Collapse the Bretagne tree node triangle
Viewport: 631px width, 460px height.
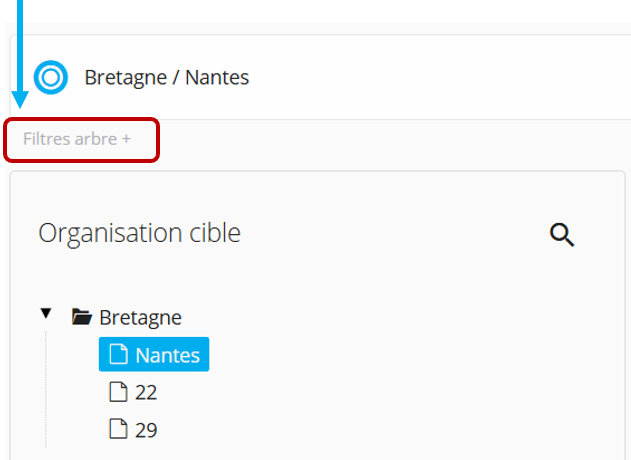[46, 314]
